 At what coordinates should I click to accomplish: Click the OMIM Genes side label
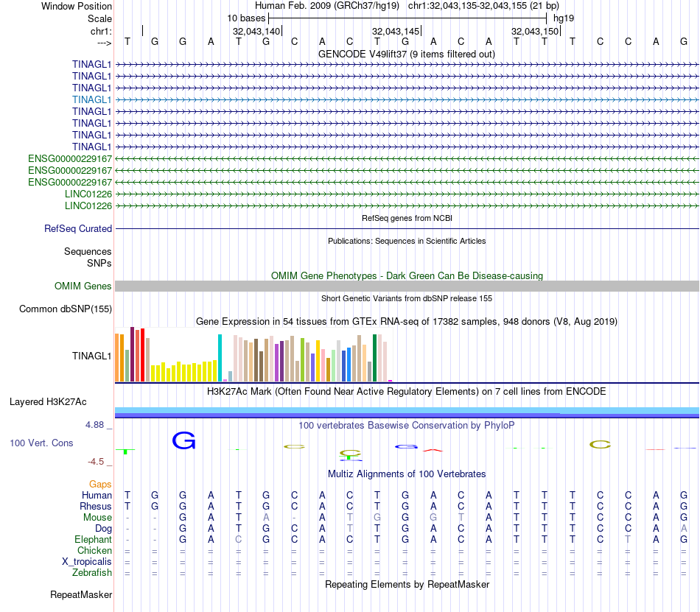pos(83,286)
